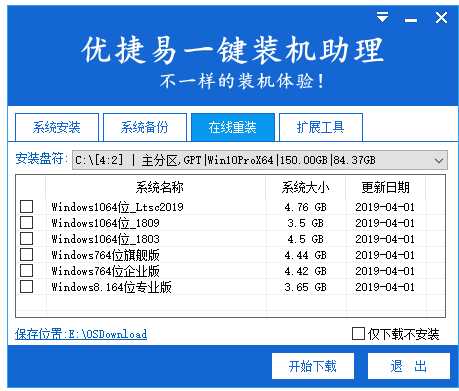This screenshot has width=459, height=391.
Task: Click the 开始下载 button
Action: pyautogui.click(x=313, y=366)
